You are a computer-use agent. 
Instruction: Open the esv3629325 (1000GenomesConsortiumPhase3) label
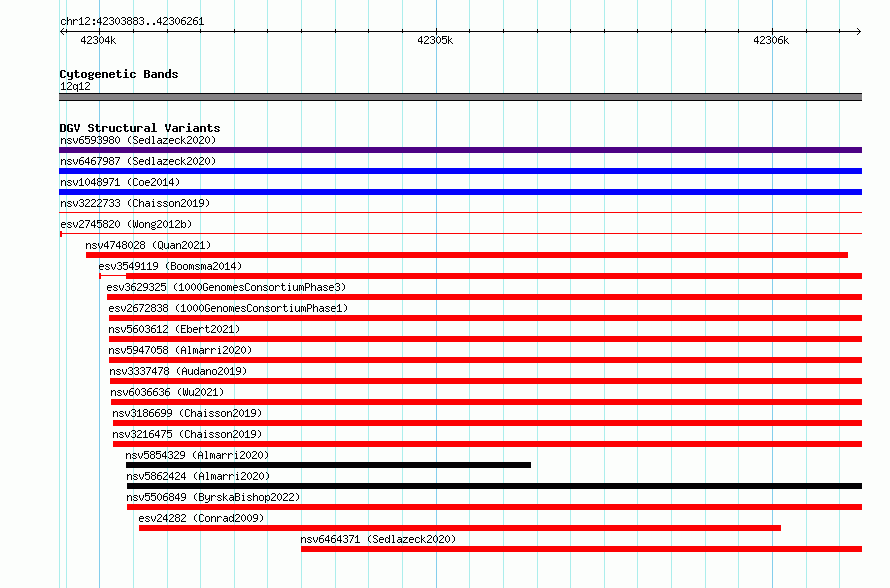(x=226, y=287)
